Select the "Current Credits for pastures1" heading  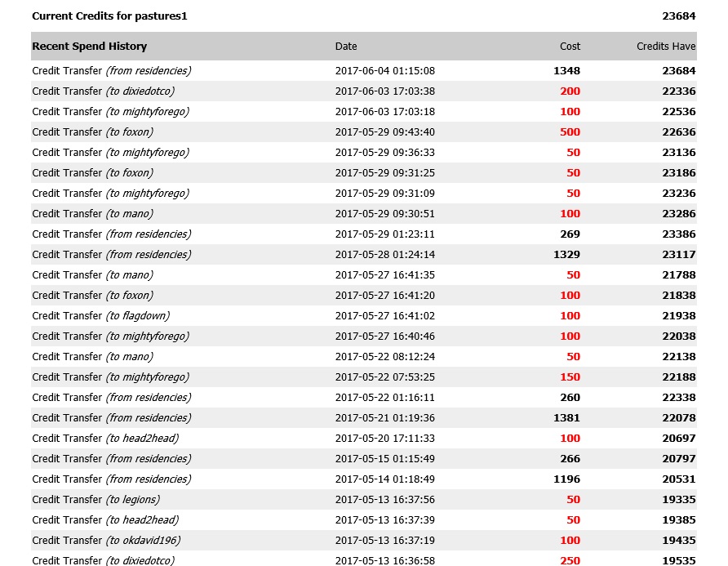point(109,16)
